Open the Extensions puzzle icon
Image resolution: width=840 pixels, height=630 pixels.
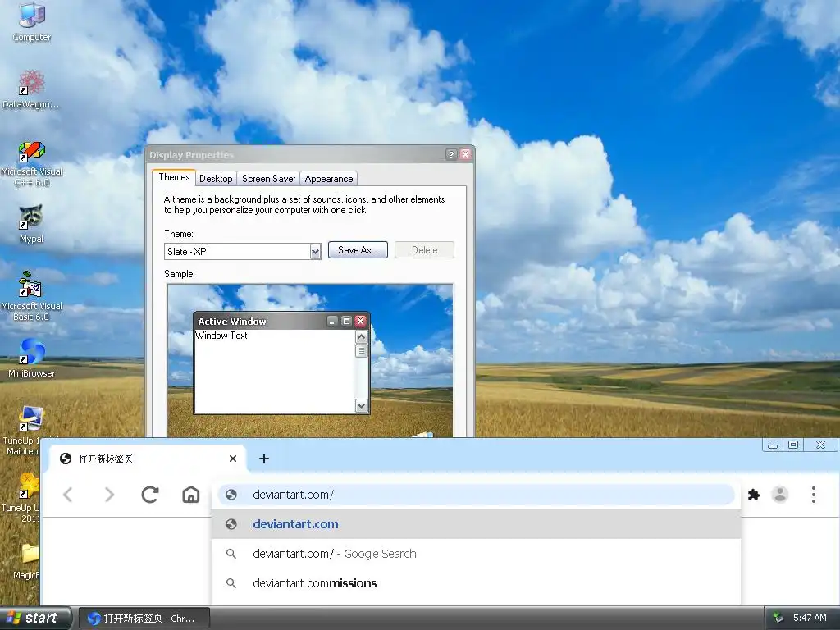754,495
